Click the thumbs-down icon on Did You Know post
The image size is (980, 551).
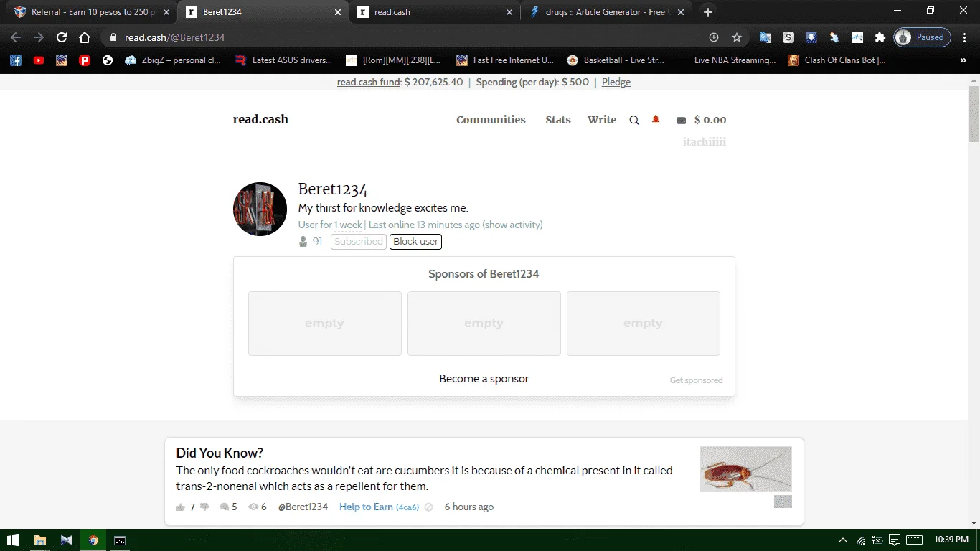[x=205, y=507]
